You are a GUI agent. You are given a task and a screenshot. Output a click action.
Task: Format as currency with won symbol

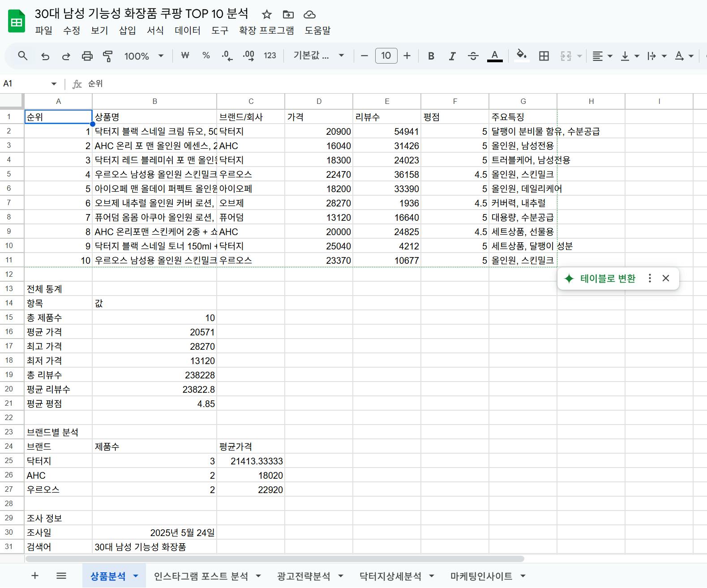185,56
